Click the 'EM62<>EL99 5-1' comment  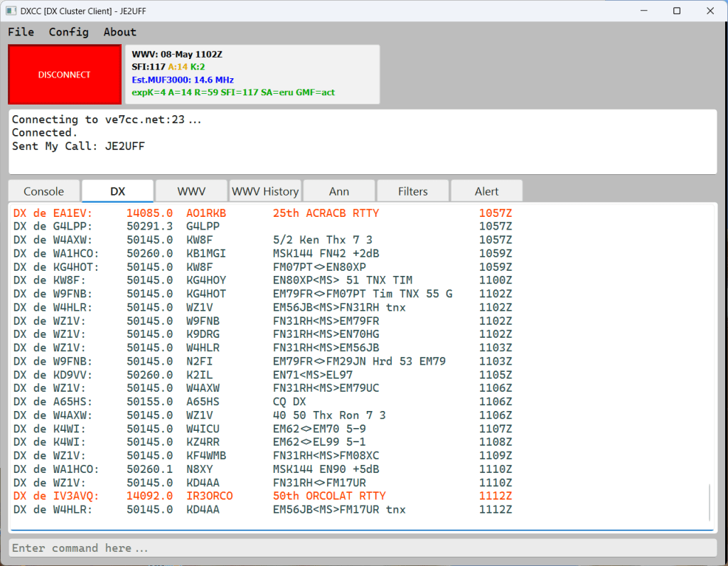pos(319,442)
